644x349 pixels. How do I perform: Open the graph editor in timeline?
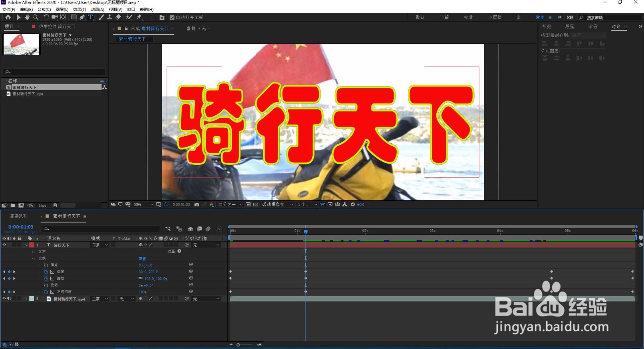point(219,229)
